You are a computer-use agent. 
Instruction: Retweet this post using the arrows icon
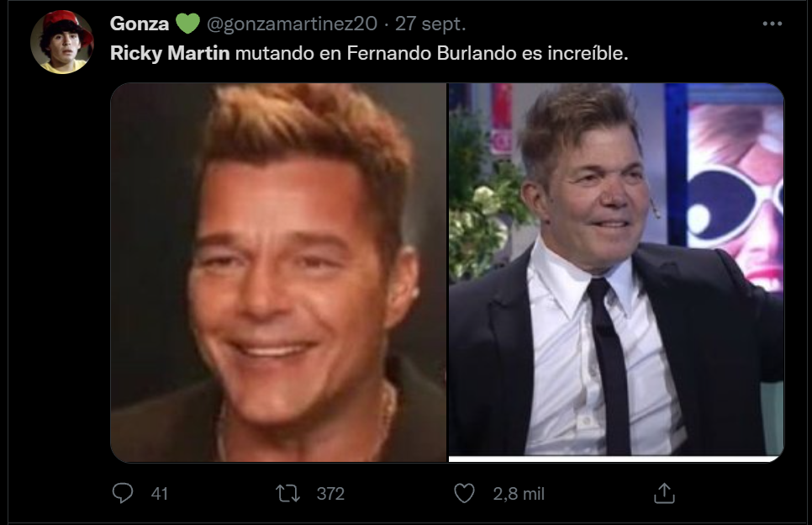pos(288,493)
